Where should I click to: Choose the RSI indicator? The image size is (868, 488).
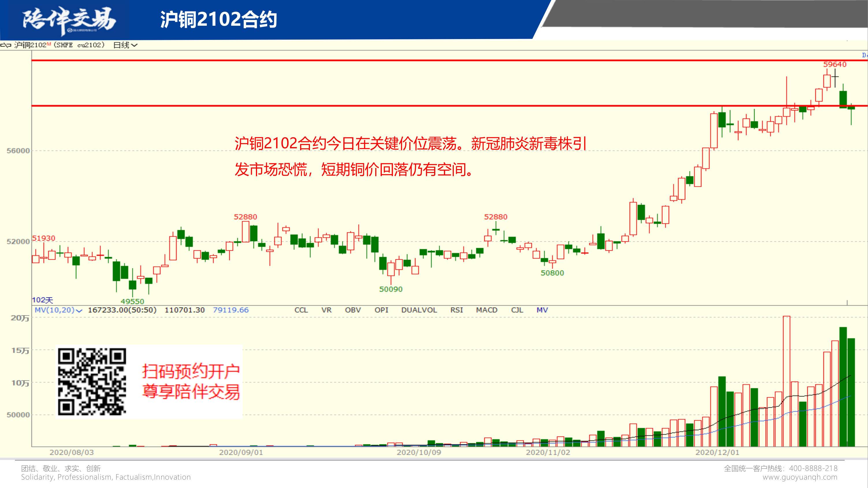click(x=457, y=310)
